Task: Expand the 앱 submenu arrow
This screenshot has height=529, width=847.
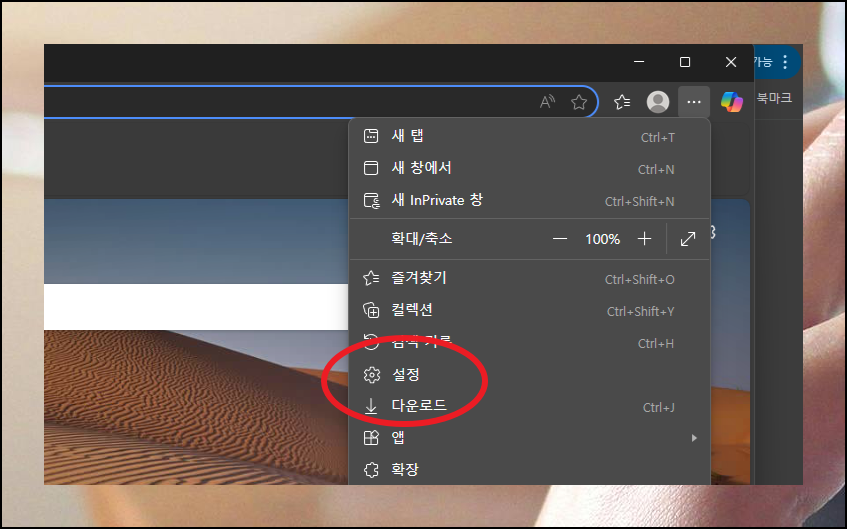Action: pos(694,438)
